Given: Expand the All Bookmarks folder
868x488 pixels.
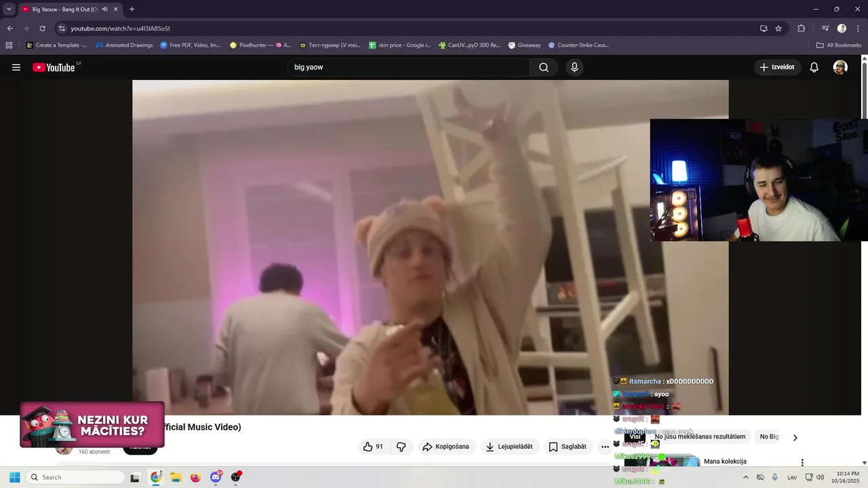Looking at the screenshot, I should [x=839, y=45].
